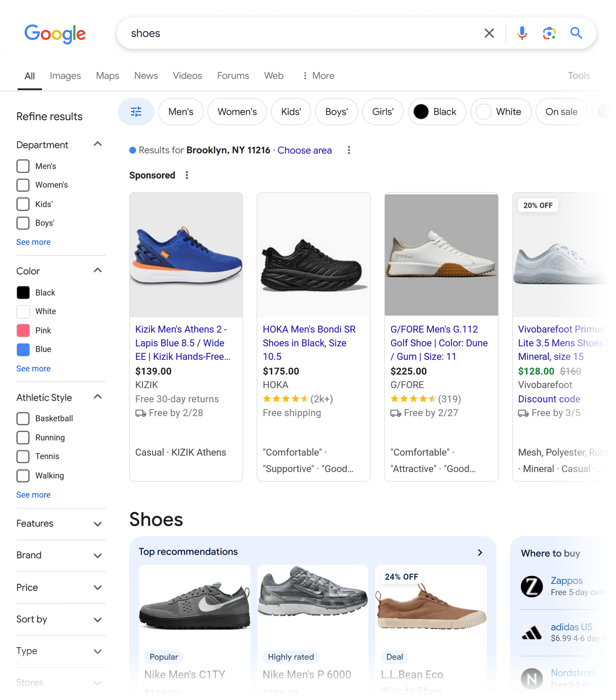Tick the Basketball athletic style checkbox

tap(23, 418)
